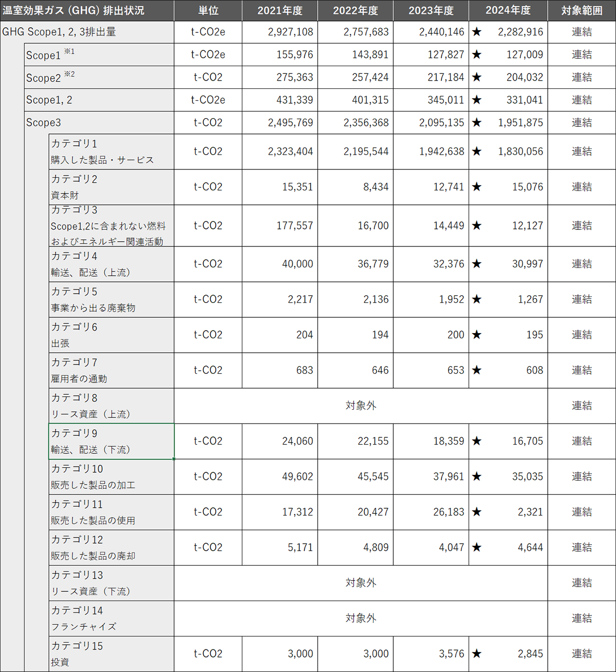Image resolution: width=616 pixels, height=672 pixels.
Task: Click the value 3,576
Action: [451, 654]
